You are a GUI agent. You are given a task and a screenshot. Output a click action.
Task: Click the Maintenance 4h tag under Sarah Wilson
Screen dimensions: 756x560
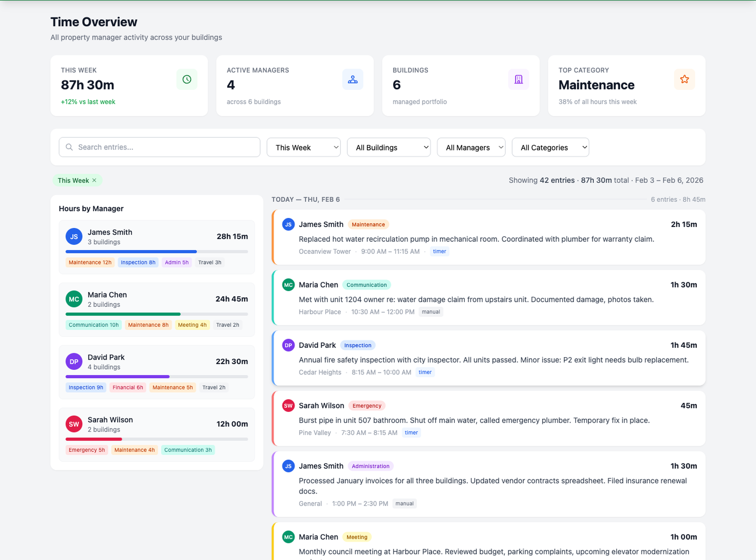coord(134,450)
